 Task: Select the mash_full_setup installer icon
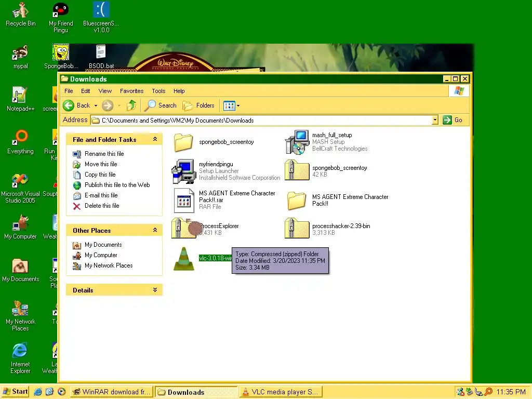297,142
